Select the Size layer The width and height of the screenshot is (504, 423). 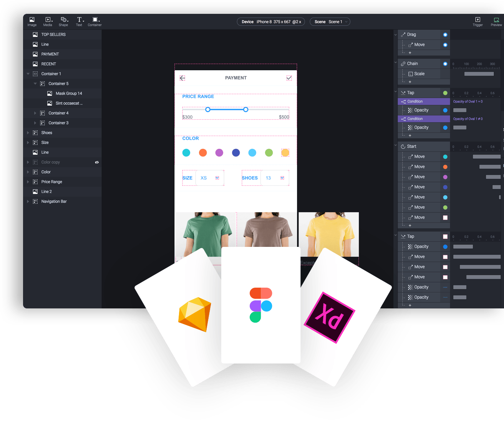[x=62, y=143]
